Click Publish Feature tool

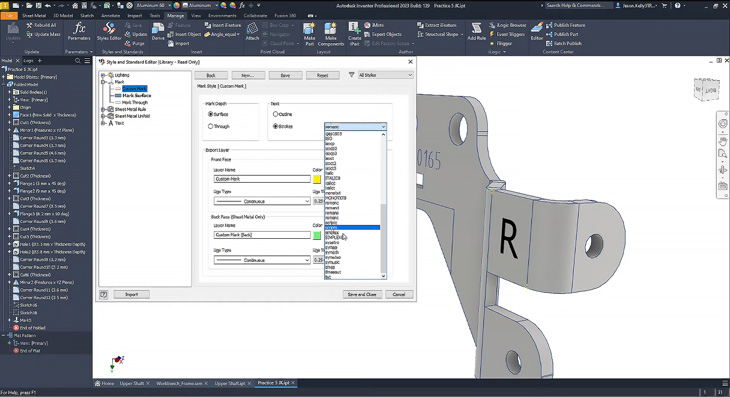pos(565,25)
